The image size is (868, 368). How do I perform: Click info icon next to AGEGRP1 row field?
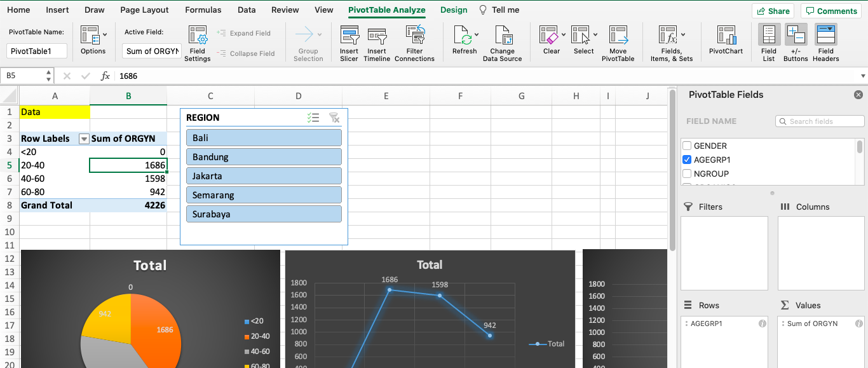762,324
